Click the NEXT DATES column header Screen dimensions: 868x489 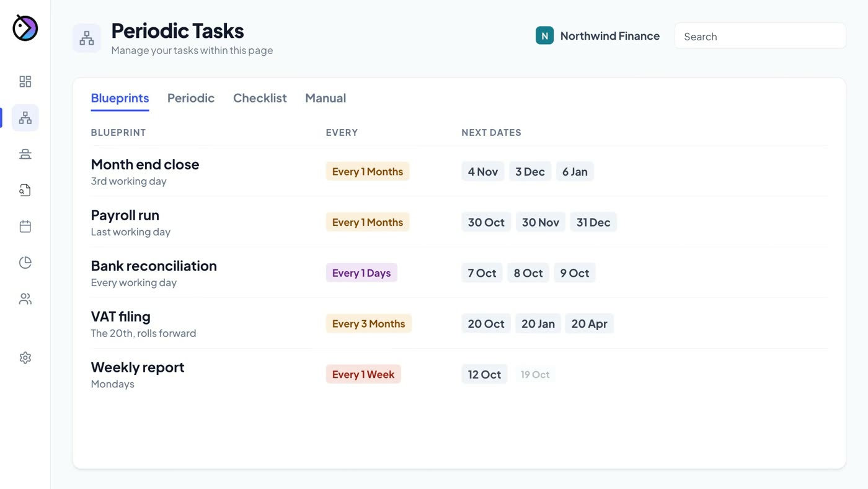click(492, 132)
